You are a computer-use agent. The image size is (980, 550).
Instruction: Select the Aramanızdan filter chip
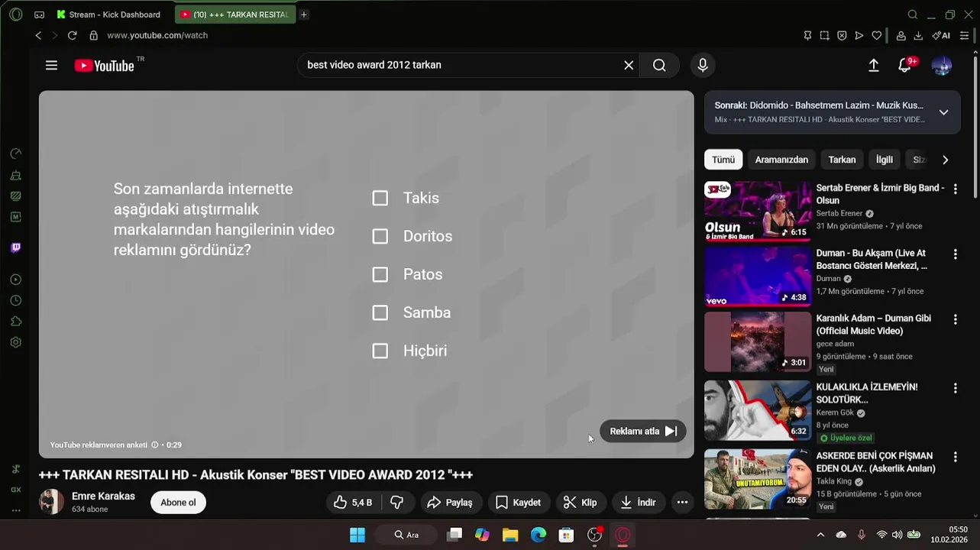[x=781, y=160]
